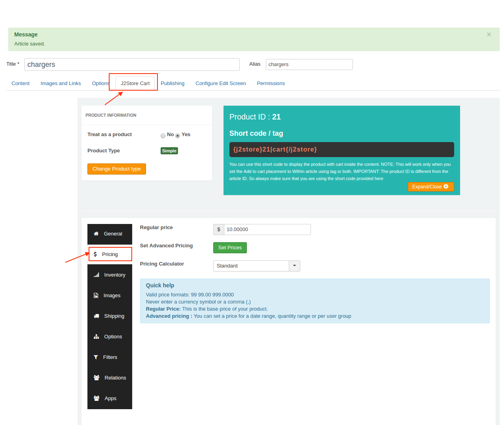Select the Filters funnel icon
The height and width of the screenshot is (425, 504).
tap(97, 357)
